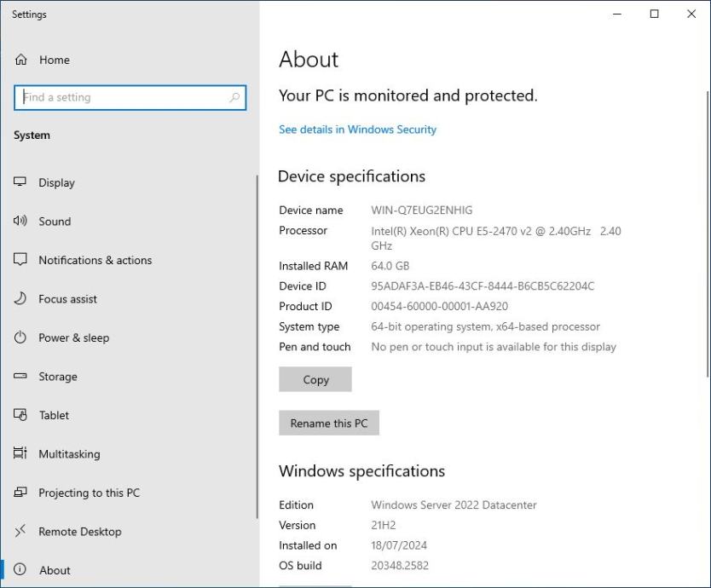Click the Sound speaker icon
Viewport: 711px width, 588px height.
coord(21,222)
